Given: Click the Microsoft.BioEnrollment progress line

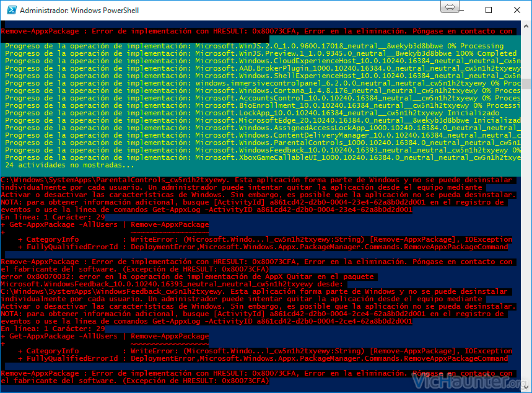Looking at the screenshot, I should click(263, 105).
